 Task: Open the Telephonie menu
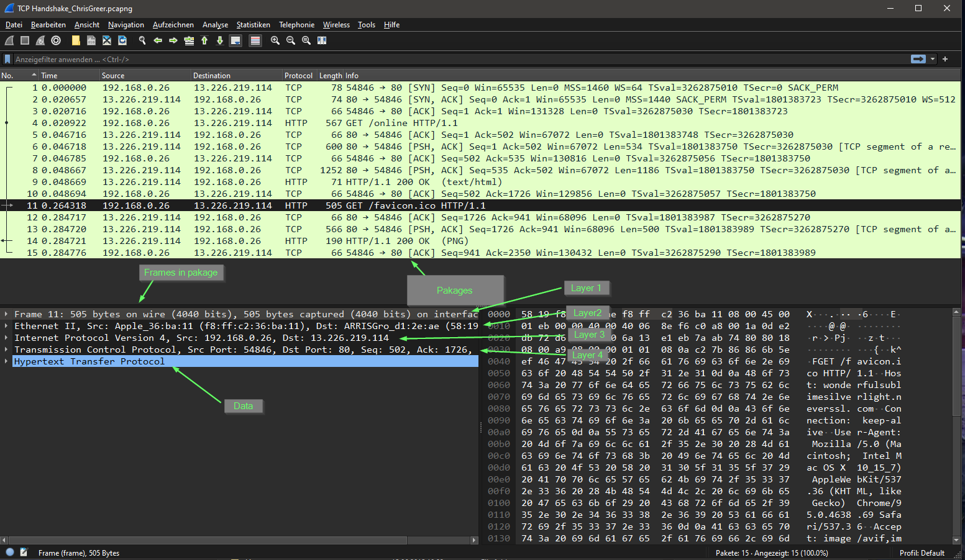coord(297,25)
